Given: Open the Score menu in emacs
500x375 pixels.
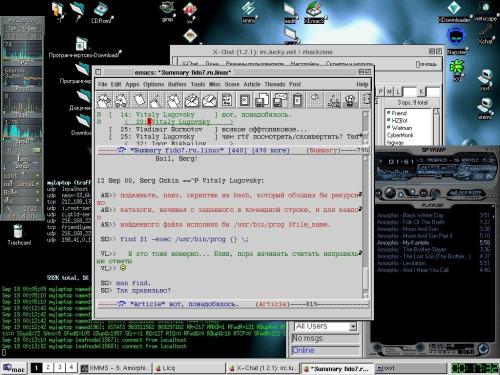Looking at the screenshot, I should click(x=232, y=84).
